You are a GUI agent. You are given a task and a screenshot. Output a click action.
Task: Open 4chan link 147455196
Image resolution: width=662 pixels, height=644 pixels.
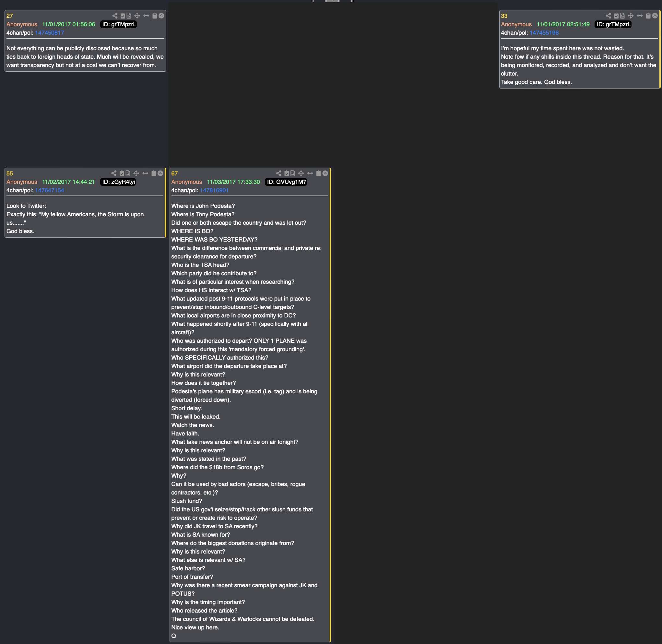(544, 33)
